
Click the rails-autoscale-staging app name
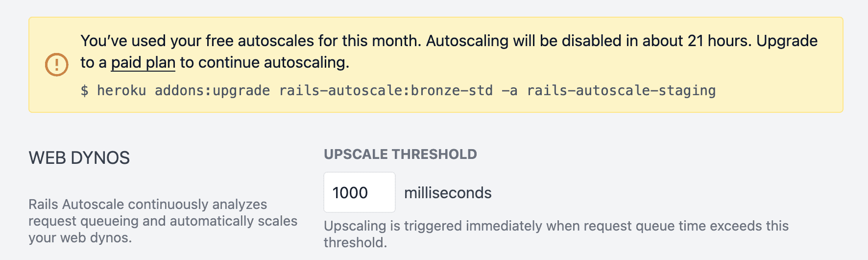[x=621, y=91]
